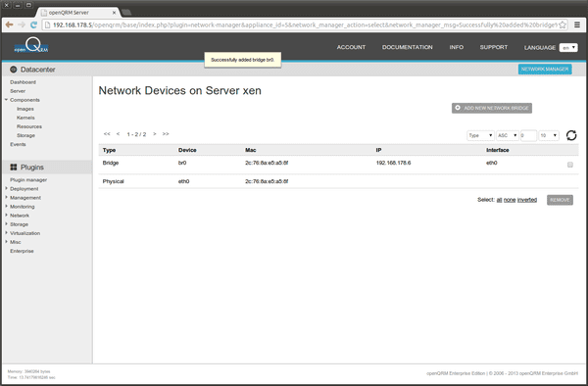Open Images under Components
This screenshot has width=588, height=386.
click(25, 109)
